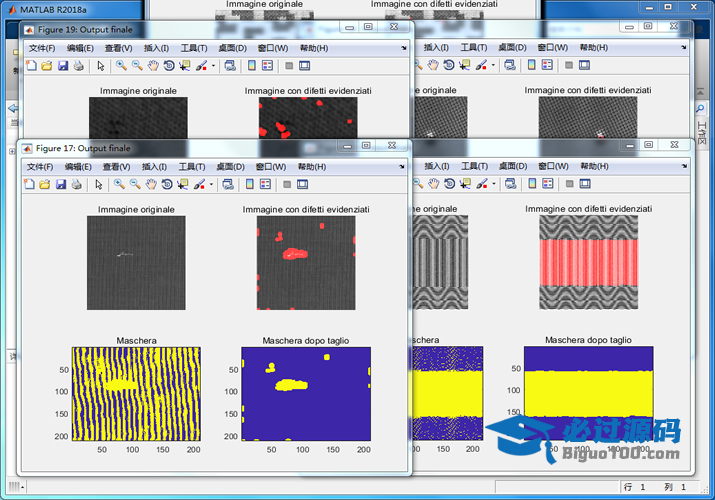This screenshot has height=500, width=715.
Task: Click Show Plot Tools icon in Figure 17
Action: pos(303,184)
